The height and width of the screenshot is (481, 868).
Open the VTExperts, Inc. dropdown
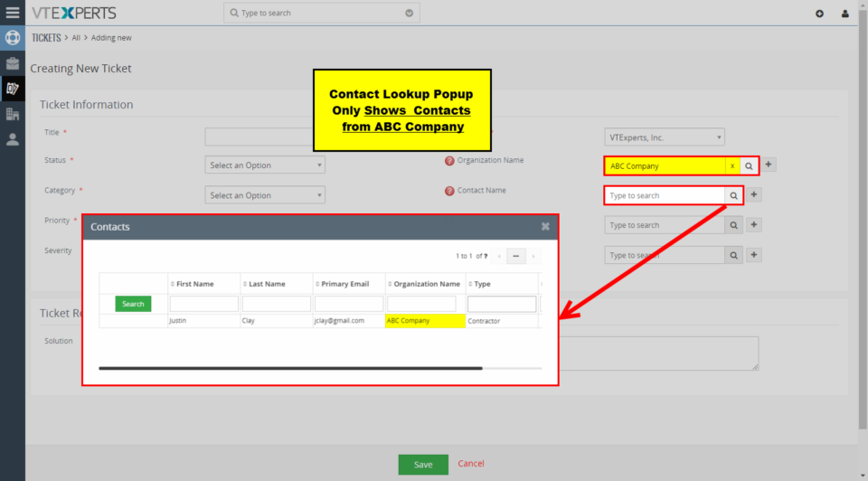point(665,137)
